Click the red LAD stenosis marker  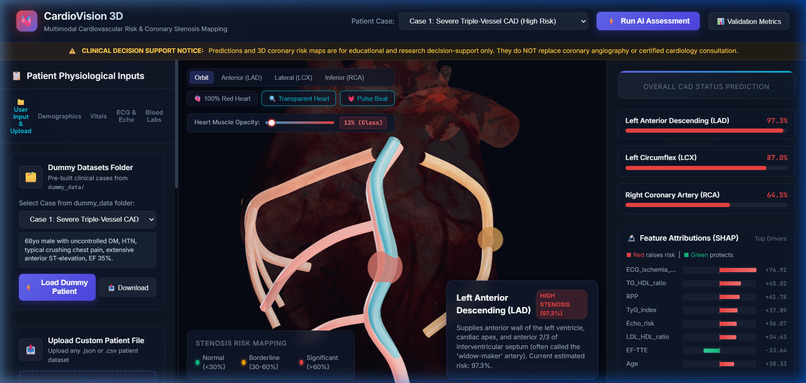click(385, 267)
